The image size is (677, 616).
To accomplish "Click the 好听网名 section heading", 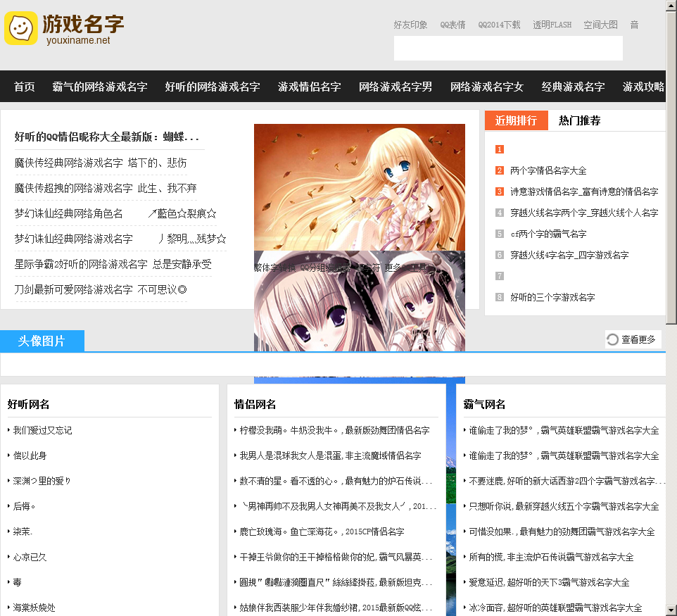I will coord(28,404).
